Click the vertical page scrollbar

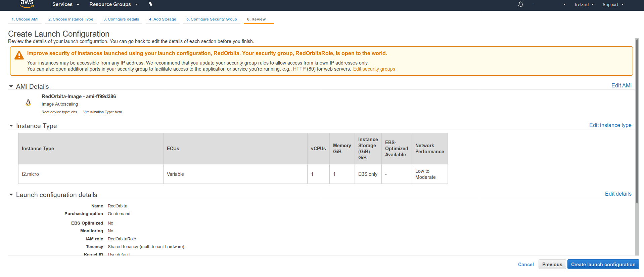coord(637,121)
